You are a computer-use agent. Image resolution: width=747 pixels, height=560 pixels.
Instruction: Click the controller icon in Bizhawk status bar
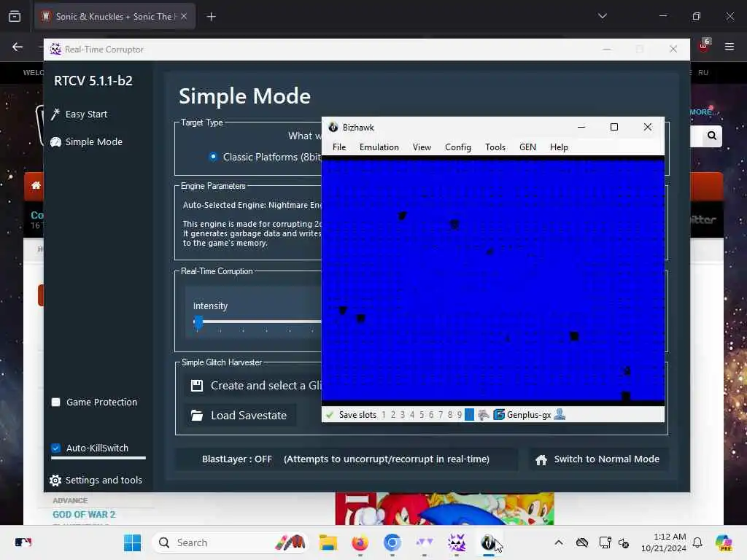point(484,415)
